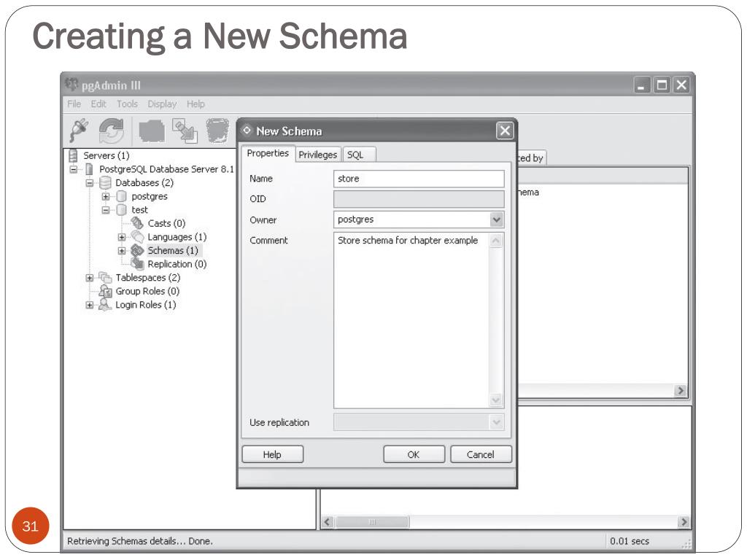Click the '0.01 secs' status bar entry

click(630, 541)
